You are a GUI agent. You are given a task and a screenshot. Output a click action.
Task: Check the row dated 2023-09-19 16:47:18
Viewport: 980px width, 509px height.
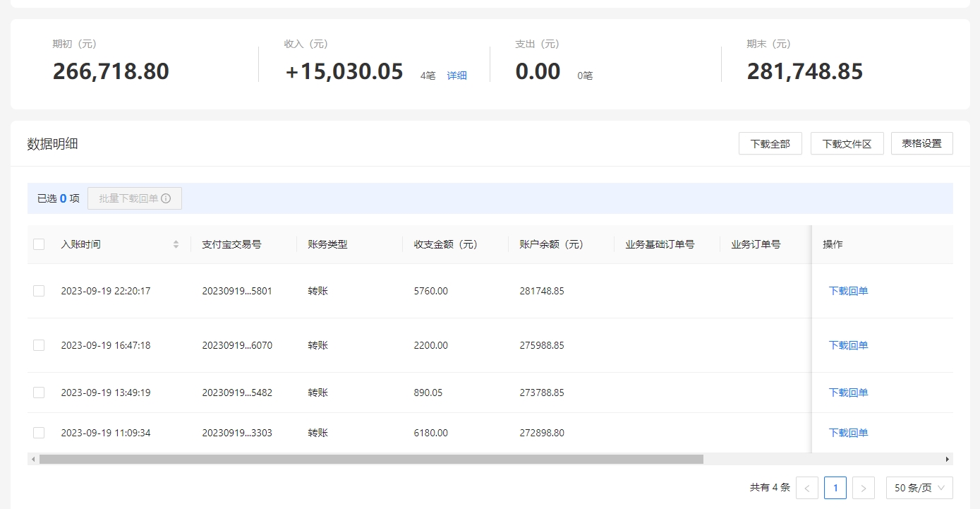point(39,345)
